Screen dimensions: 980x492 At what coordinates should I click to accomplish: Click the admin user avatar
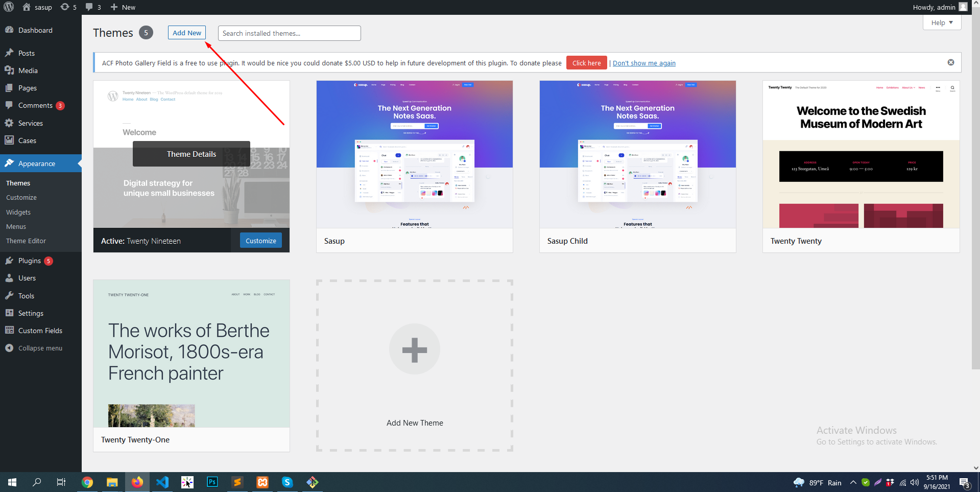coord(963,7)
